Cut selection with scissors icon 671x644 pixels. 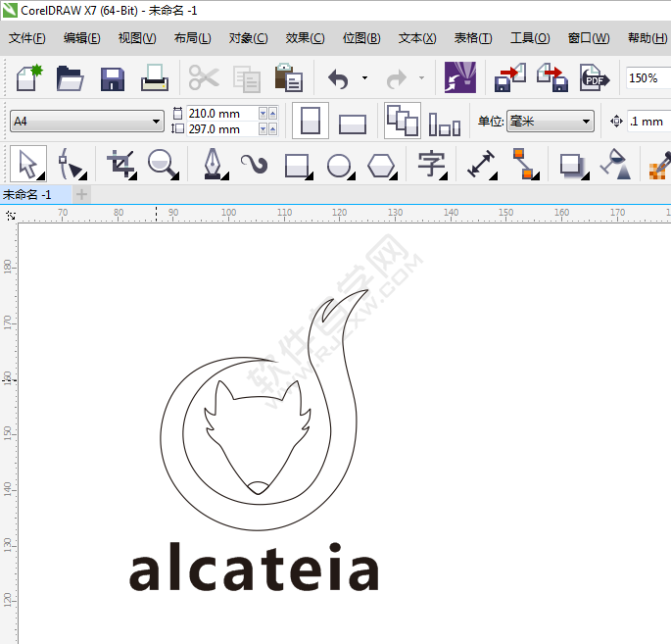click(204, 77)
